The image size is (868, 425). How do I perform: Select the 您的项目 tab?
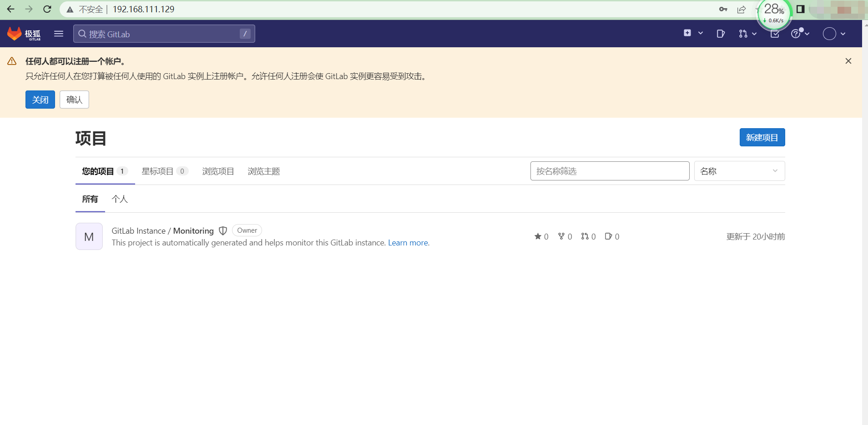pyautogui.click(x=105, y=171)
